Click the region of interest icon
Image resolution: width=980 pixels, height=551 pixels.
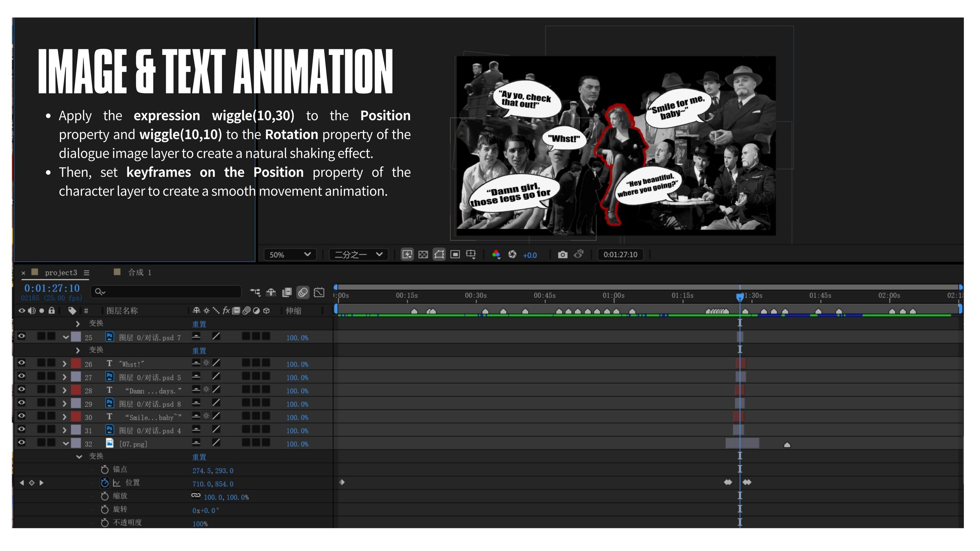click(455, 255)
